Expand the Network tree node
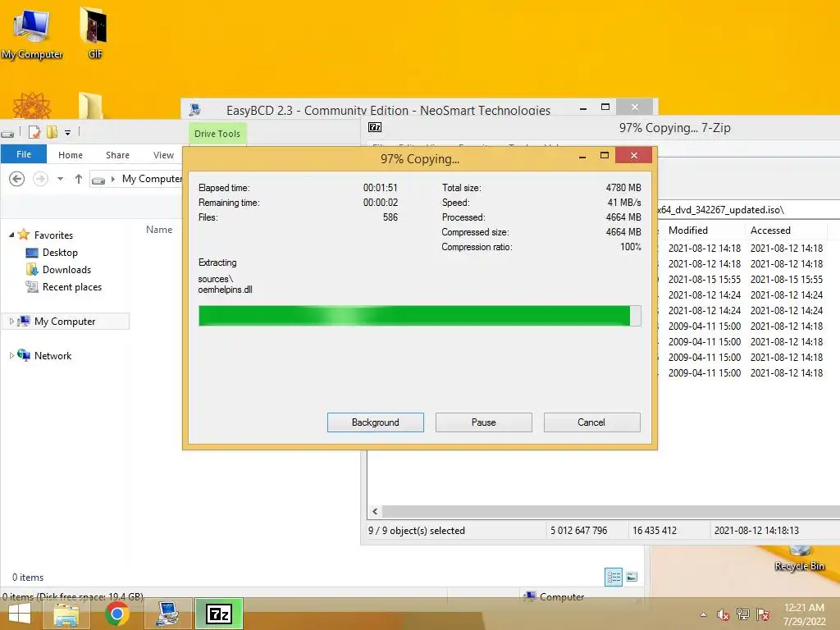 [11, 356]
